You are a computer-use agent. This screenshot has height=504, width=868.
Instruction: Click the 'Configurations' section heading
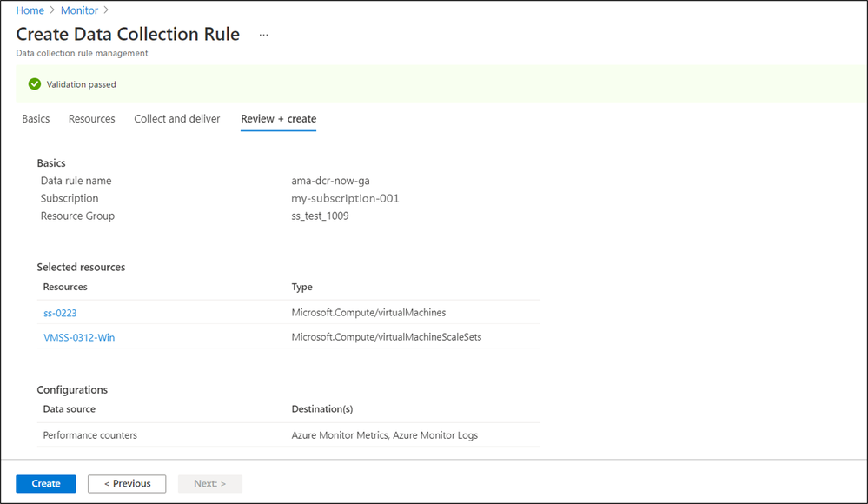click(x=72, y=390)
